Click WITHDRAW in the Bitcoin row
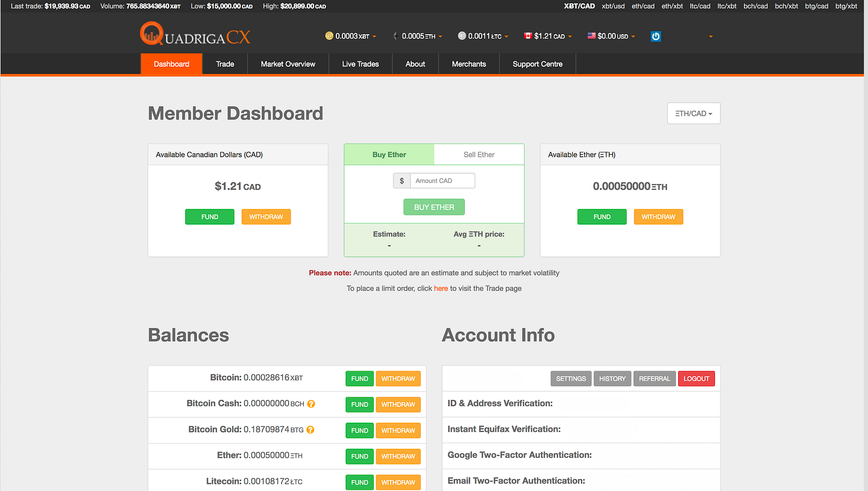The height and width of the screenshot is (491, 868). tap(398, 379)
